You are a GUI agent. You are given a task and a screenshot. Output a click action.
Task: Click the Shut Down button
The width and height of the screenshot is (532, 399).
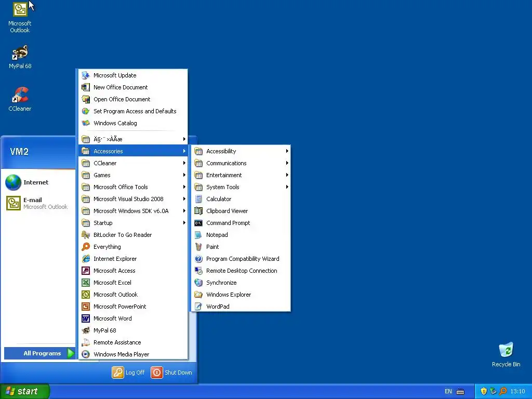click(171, 373)
